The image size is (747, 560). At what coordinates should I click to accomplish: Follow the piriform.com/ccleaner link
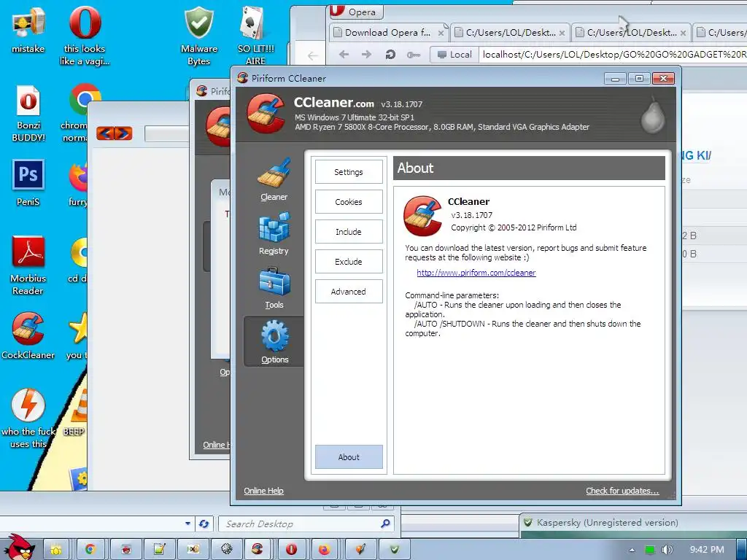[476, 273]
